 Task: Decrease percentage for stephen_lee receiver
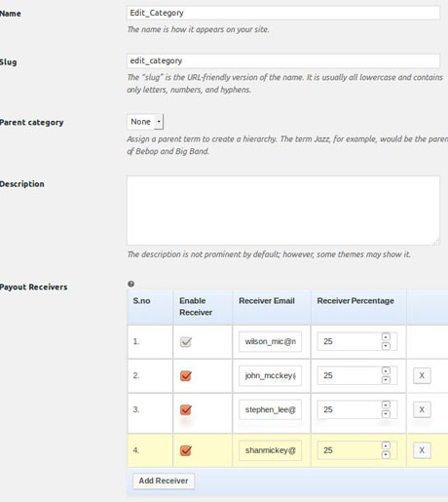pos(386,413)
